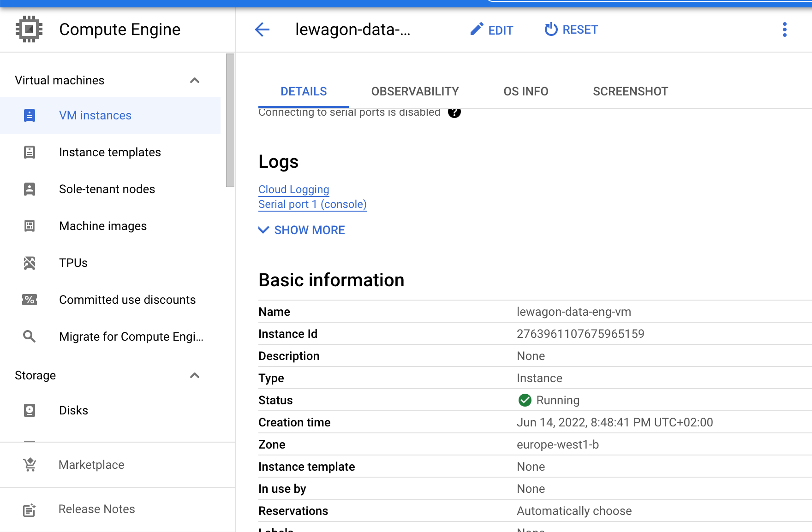Click the Instance Id value 2763961107675965159
Screen dimensions: 812x532
580,334
